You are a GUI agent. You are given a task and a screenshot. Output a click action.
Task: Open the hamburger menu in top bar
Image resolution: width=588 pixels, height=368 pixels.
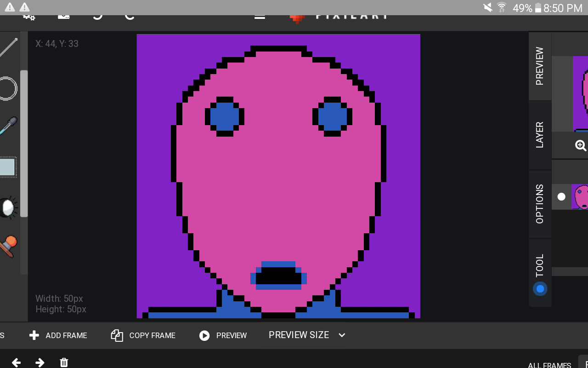[260, 17]
